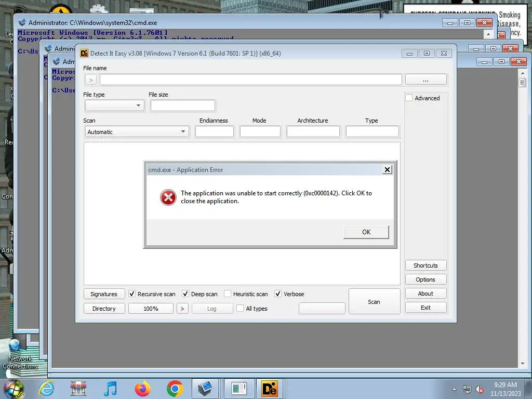Open the music player taskbar icon
The image size is (532, 399).
coord(110,389)
